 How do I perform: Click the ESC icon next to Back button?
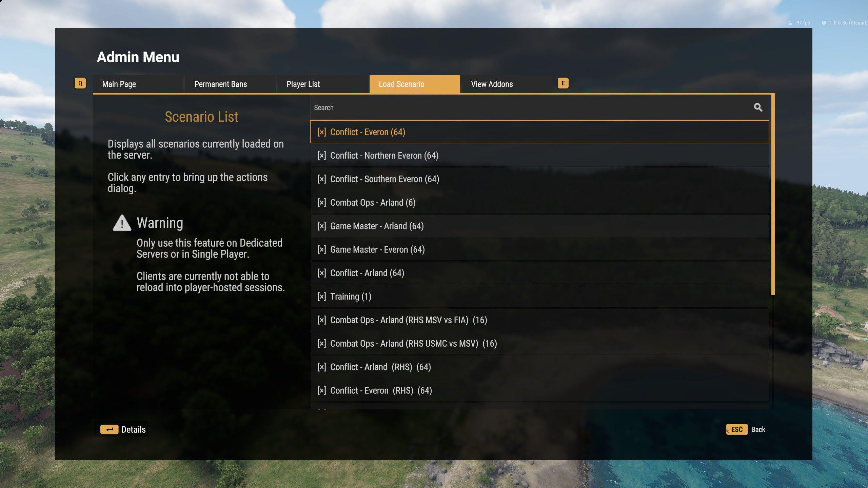pos(737,429)
